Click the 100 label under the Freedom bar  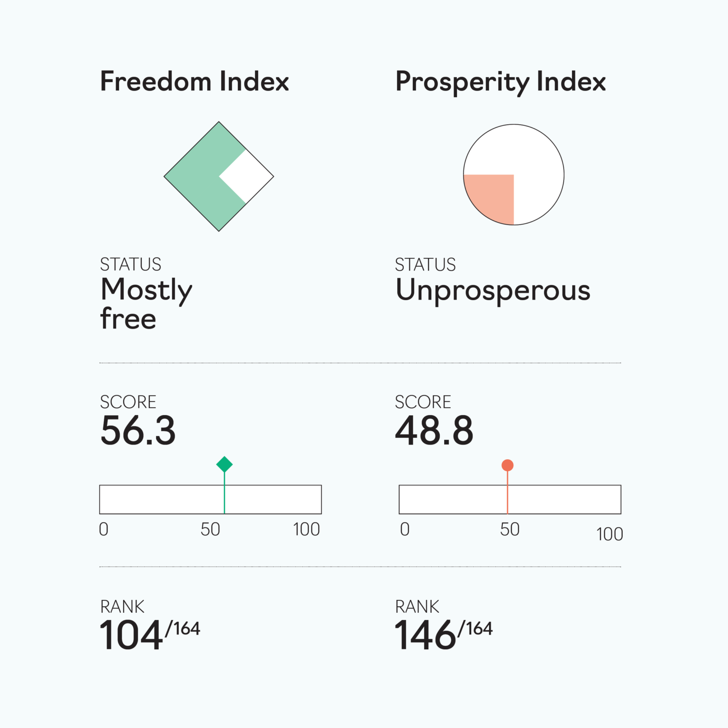306,529
